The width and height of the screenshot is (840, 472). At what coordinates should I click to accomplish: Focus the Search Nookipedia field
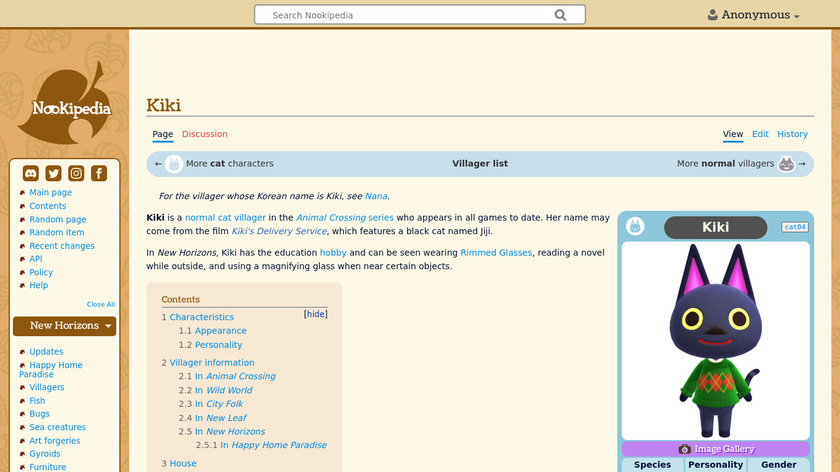click(x=420, y=15)
